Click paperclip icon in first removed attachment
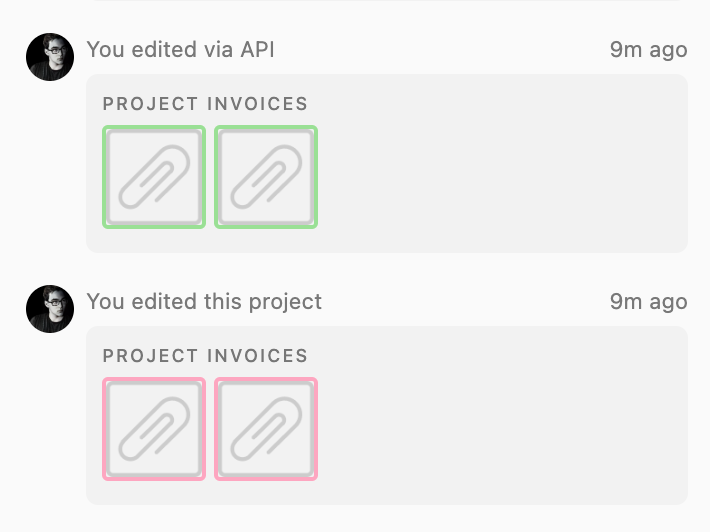 [x=154, y=429]
